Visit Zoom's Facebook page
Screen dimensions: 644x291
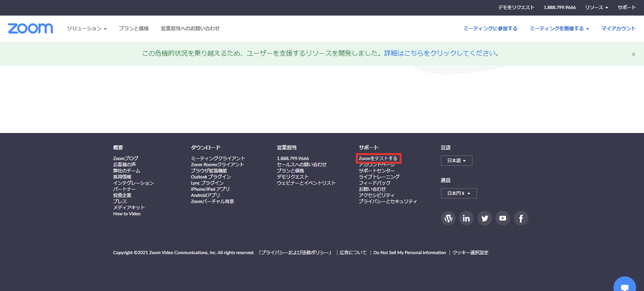click(521, 218)
